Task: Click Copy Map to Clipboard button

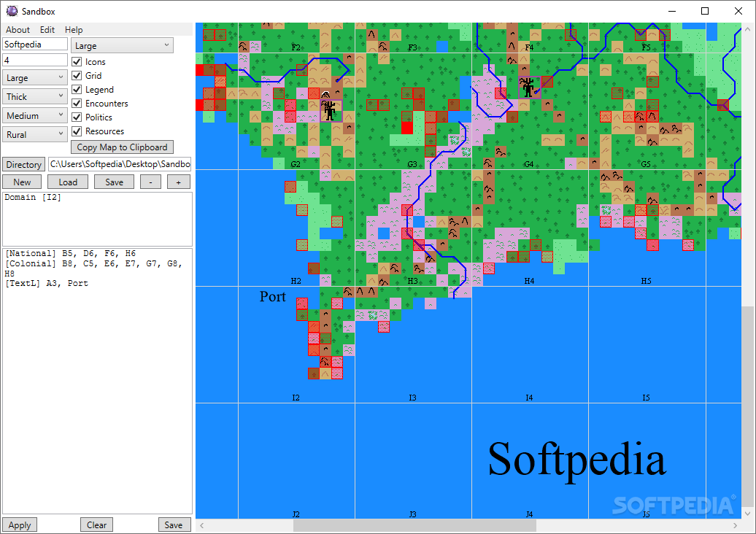Action: coord(122,147)
